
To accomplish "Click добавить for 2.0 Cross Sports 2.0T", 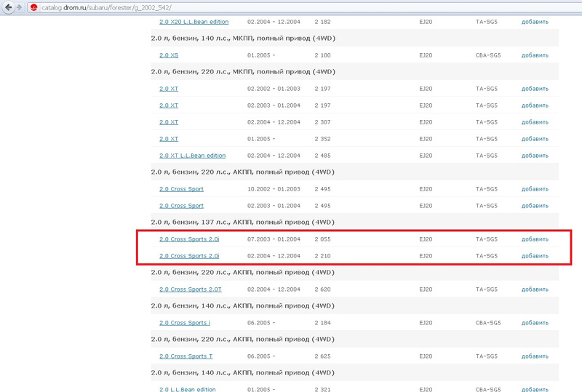I will (x=535, y=289).
